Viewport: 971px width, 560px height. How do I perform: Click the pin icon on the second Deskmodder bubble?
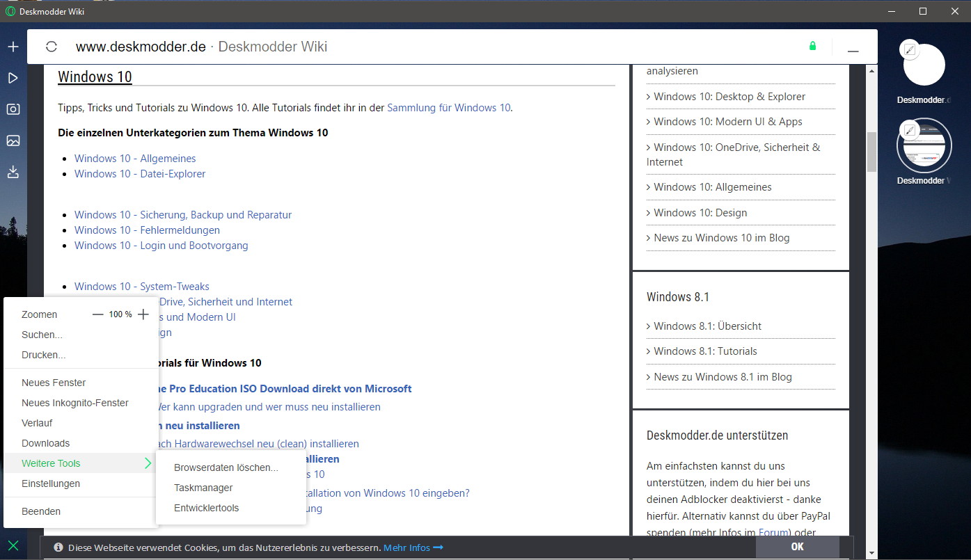click(909, 130)
